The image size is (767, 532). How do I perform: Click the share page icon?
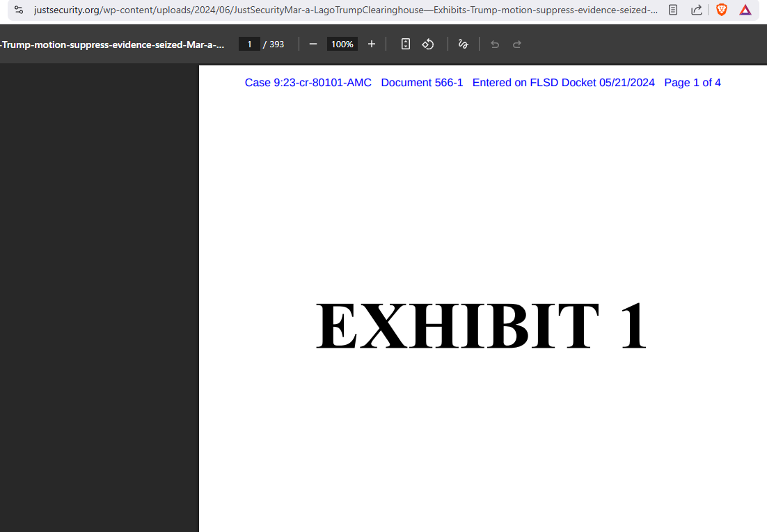pos(696,10)
